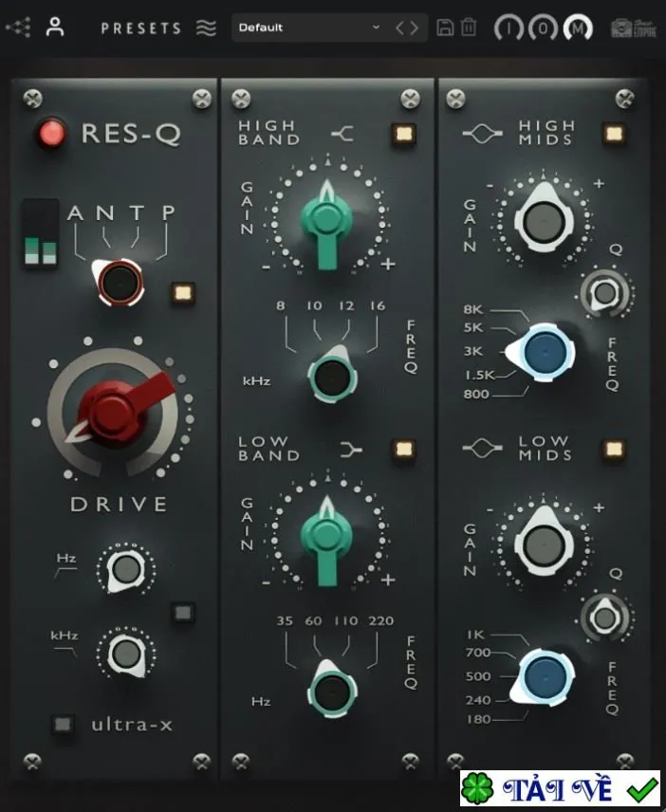Click the High Mids gain knob
Viewport: 666px width, 812px height.
coord(544,221)
